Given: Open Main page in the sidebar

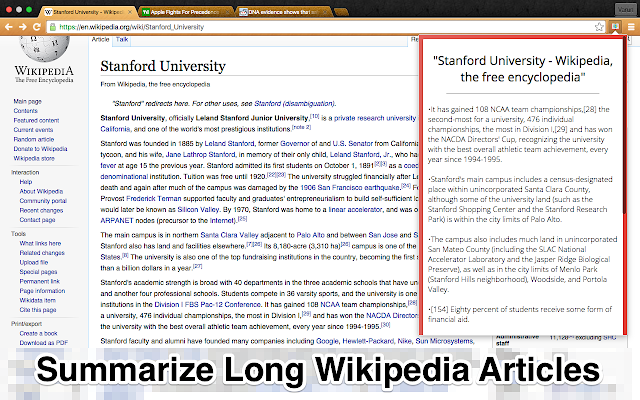Looking at the screenshot, I should 27,101.
